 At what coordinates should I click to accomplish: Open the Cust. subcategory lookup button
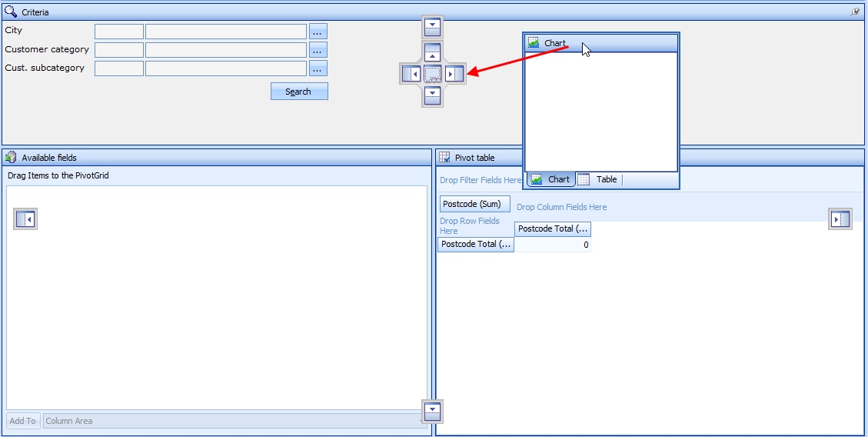click(x=318, y=68)
